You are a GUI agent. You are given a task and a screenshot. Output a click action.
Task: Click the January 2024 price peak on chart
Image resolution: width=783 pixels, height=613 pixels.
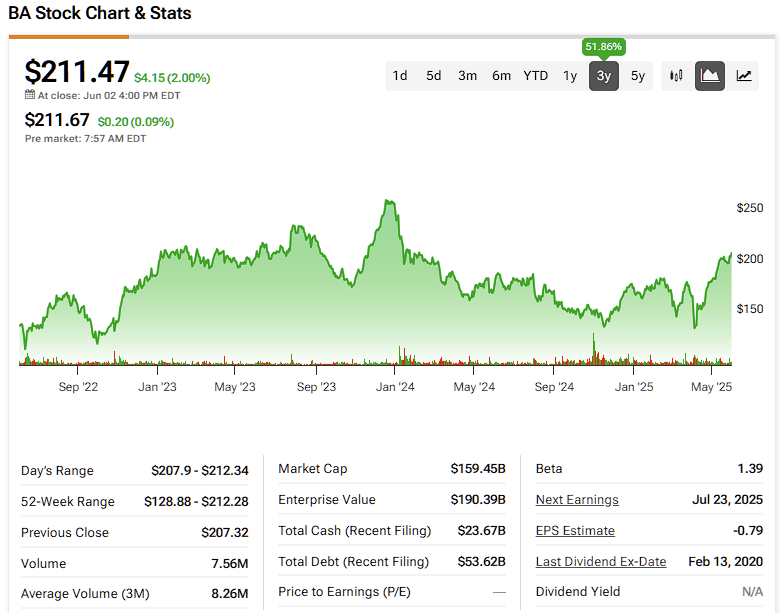click(x=389, y=201)
